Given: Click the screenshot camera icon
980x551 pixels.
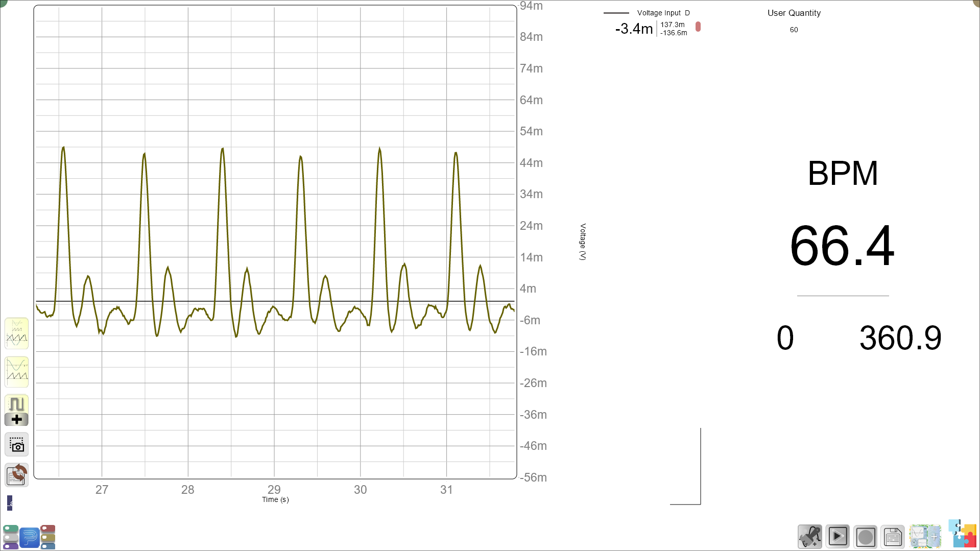Looking at the screenshot, I should coord(16,444).
